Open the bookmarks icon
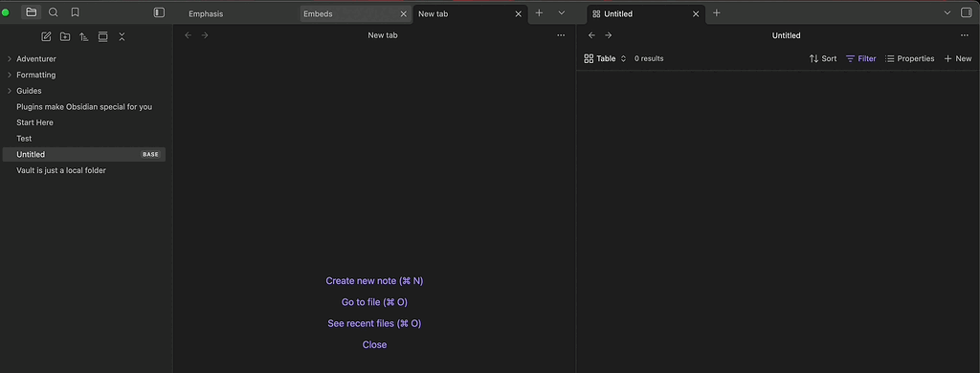Viewport: 980px width, 373px height. point(75,12)
